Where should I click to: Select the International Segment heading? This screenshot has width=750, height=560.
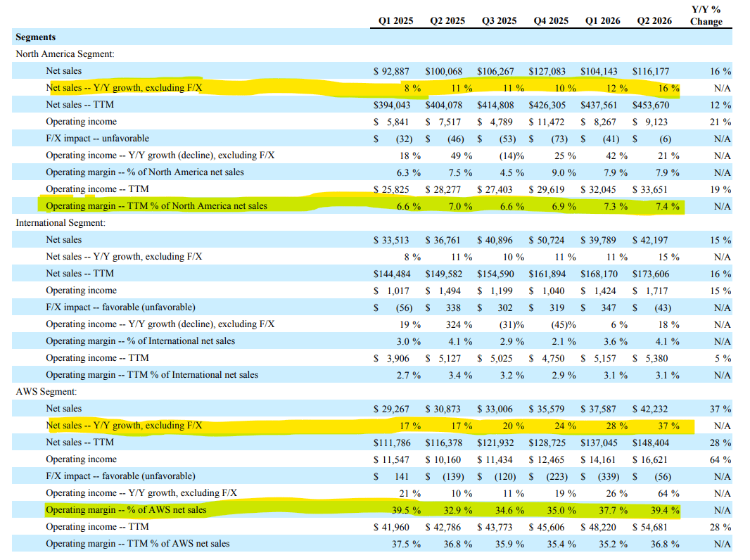(61, 223)
